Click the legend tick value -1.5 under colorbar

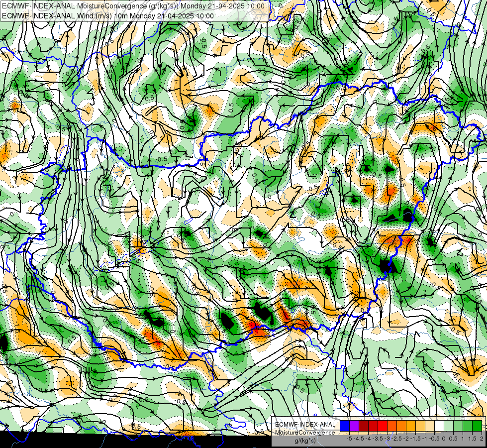(x=415, y=439)
